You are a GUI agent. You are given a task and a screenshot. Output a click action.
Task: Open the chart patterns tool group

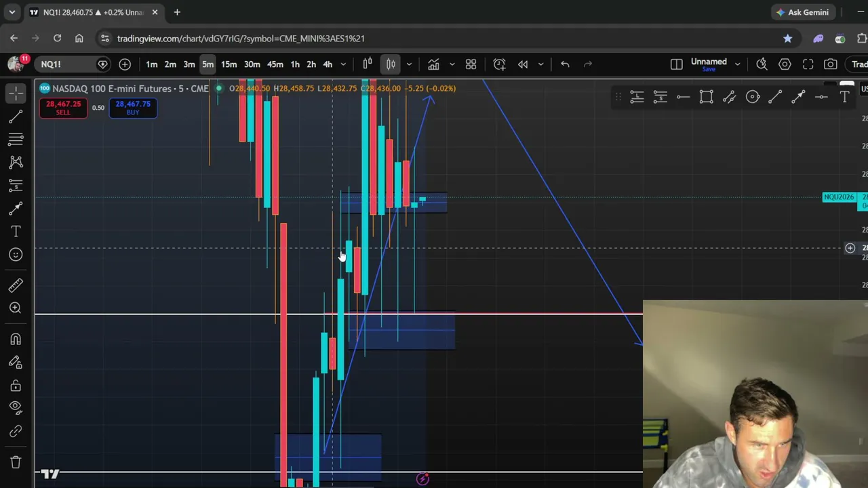point(16,163)
